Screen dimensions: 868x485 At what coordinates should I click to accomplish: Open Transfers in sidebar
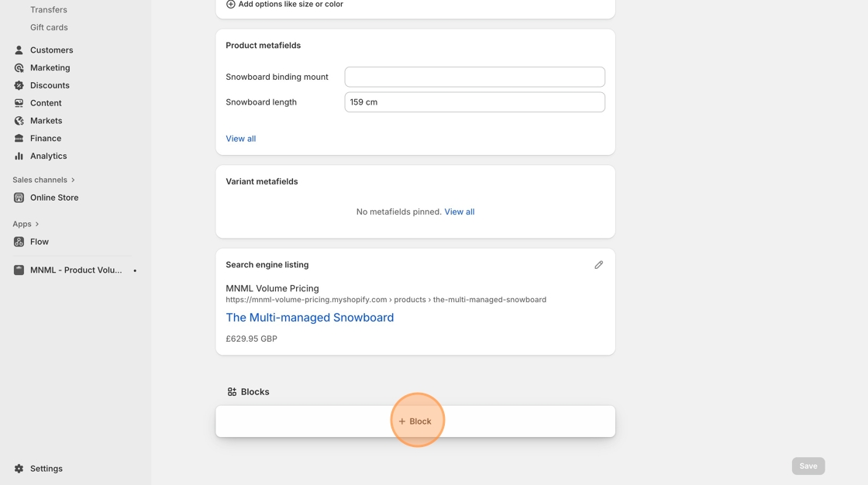(49, 10)
